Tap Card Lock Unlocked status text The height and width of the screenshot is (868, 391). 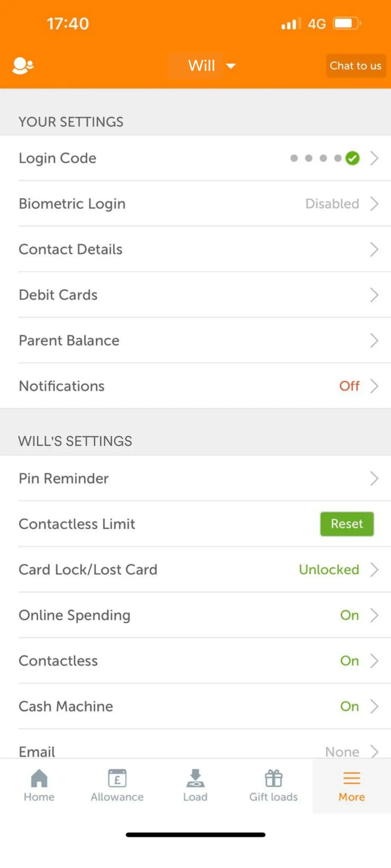click(329, 570)
